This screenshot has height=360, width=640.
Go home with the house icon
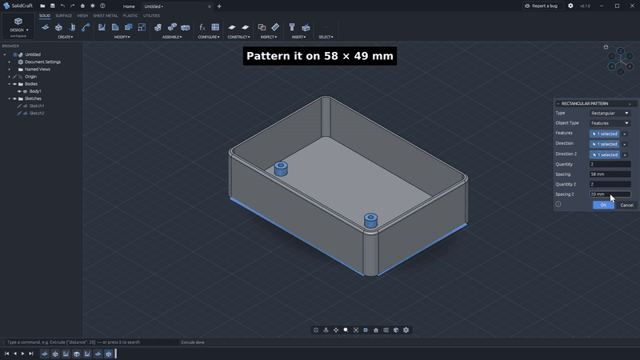82,6
